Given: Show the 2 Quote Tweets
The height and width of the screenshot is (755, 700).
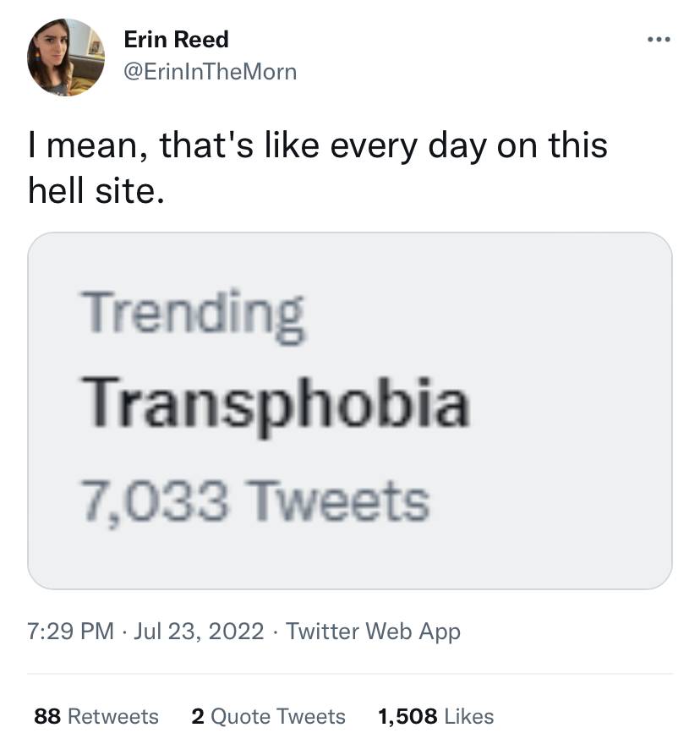Looking at the screenshot, I should coord(269,717).
